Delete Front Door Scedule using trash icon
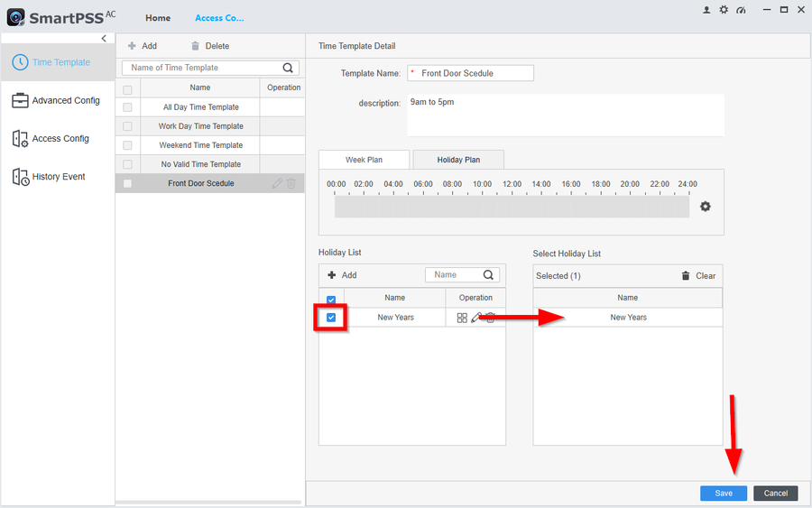This screenshot has width=812, height=508. pos(291,183)
